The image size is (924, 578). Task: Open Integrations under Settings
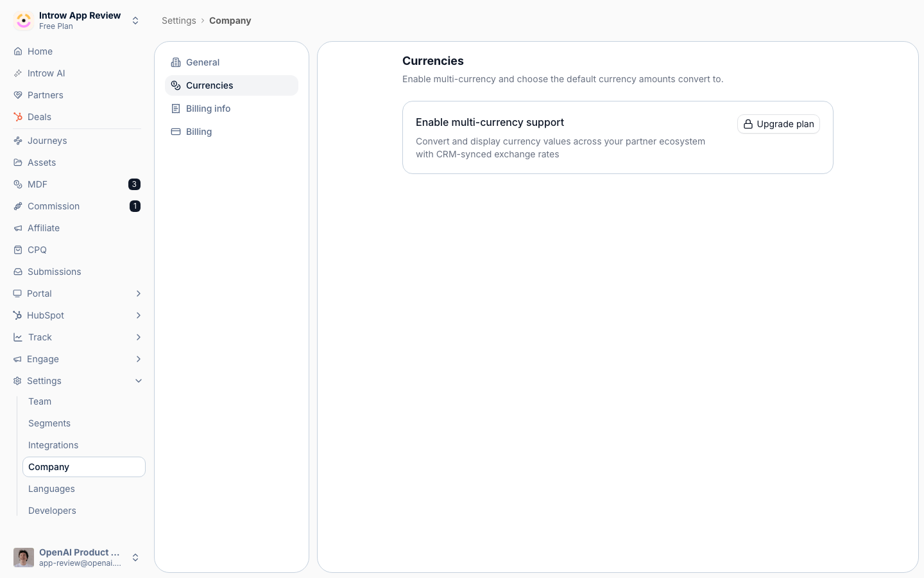click(53, 445)
